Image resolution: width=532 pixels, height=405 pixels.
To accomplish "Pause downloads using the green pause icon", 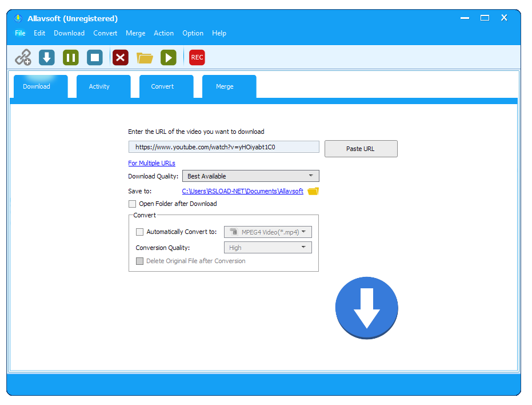I will 71,57.
